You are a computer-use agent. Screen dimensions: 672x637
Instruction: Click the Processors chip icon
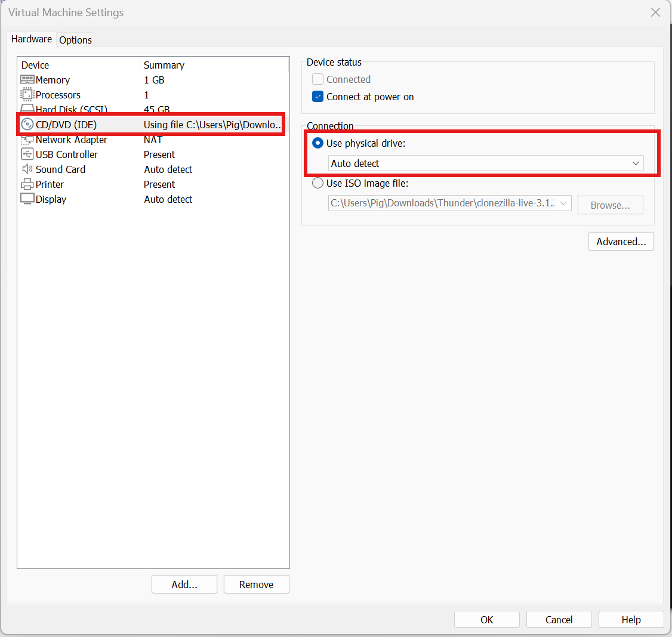click(27, 95)
